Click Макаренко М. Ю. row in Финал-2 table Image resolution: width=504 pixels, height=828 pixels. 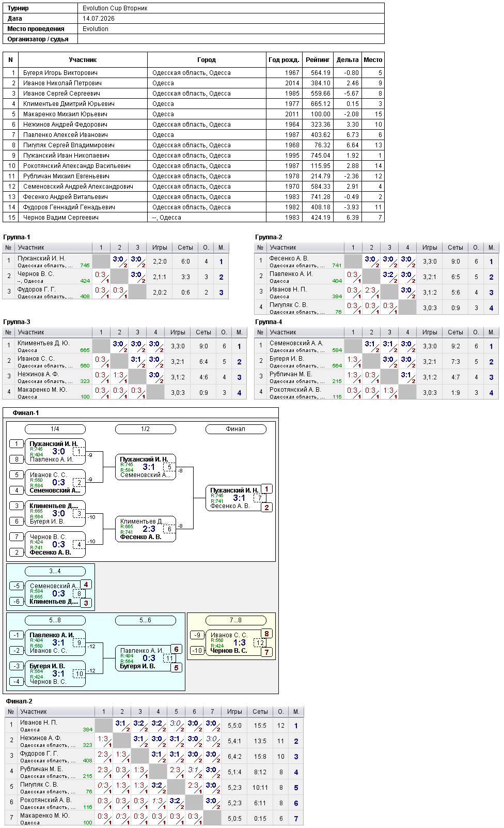tap(154, 819)
